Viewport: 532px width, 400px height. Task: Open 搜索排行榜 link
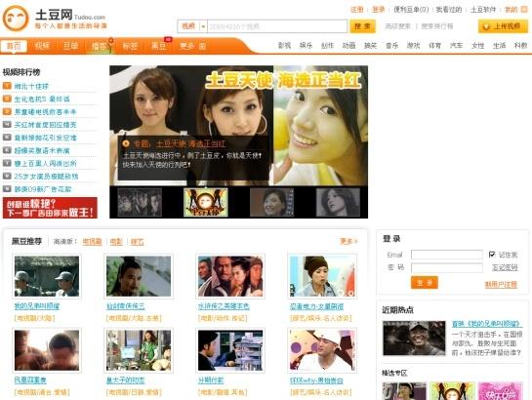point(437,26)
